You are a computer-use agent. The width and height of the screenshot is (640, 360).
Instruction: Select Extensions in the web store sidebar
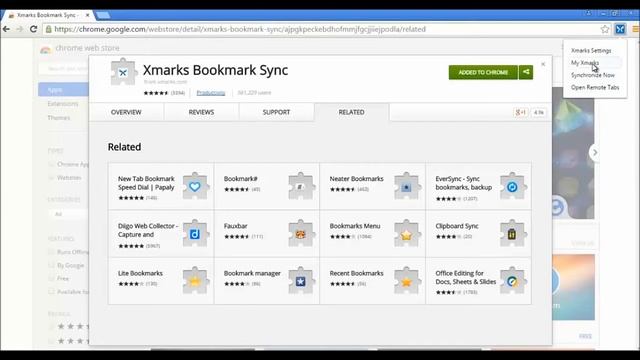pyautogui.click(x=62, y=104)
